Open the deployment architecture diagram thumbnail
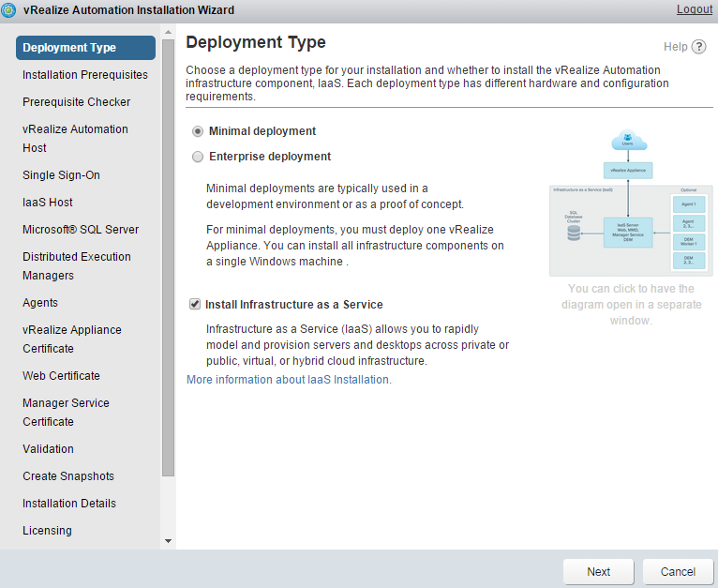Viewport: 718px width, 588px height. coord(625,202)
